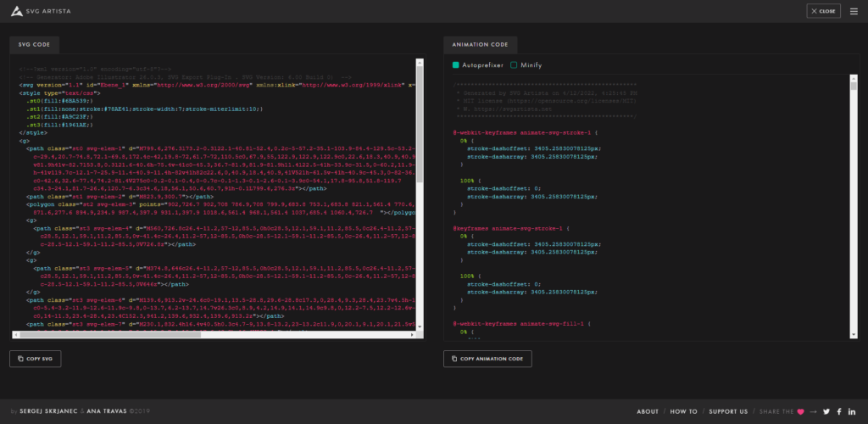Share on Facebook via footer icon
The width and height of the screenshot is (868, 424).
[839, 411]
